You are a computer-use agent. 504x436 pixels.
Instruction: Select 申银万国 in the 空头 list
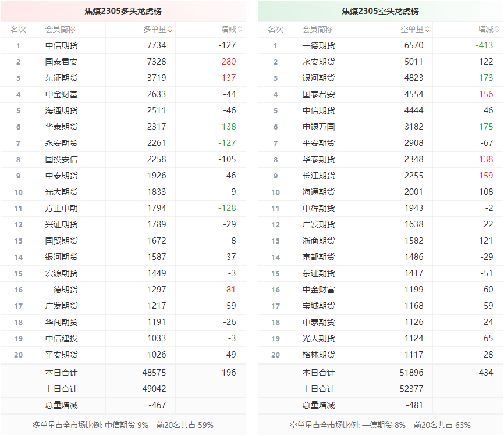pyautogui.click(x=318, y=127)
